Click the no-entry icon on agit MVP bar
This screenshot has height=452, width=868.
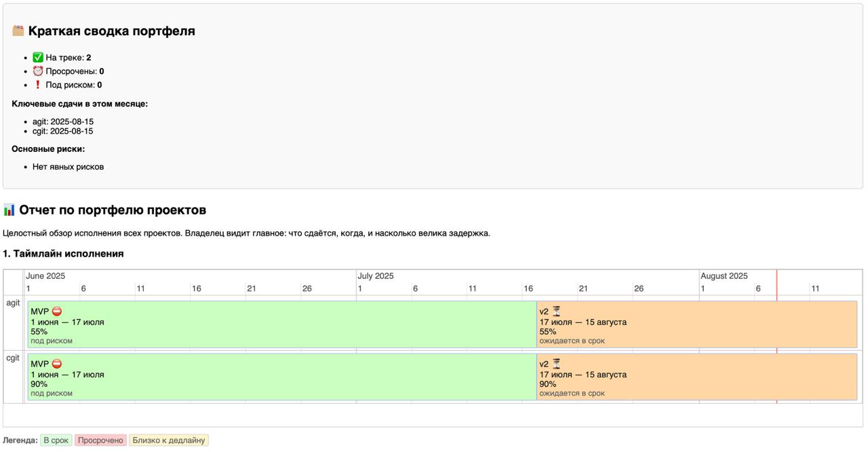tap(57, 312)
